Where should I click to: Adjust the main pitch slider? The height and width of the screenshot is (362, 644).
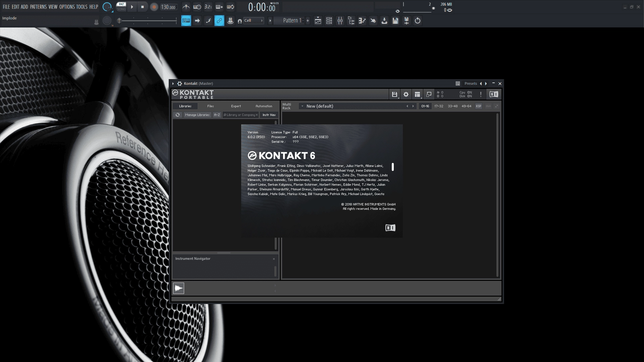pyautogui.click(x=148, y=21)
